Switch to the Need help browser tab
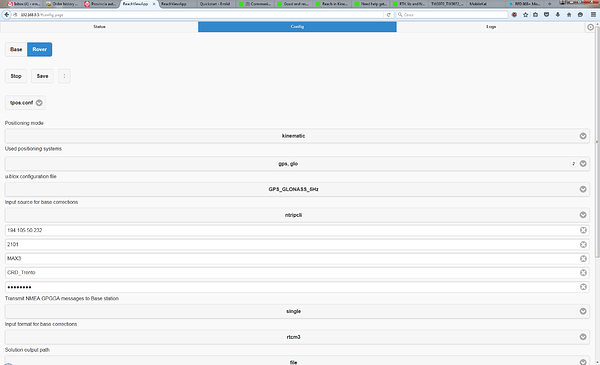 [371, 4]
